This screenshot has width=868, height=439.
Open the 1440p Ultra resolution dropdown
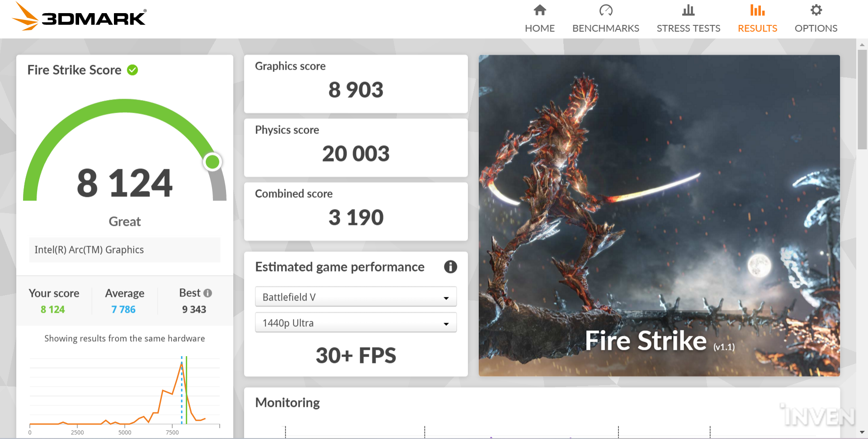[x=356, y=323]
